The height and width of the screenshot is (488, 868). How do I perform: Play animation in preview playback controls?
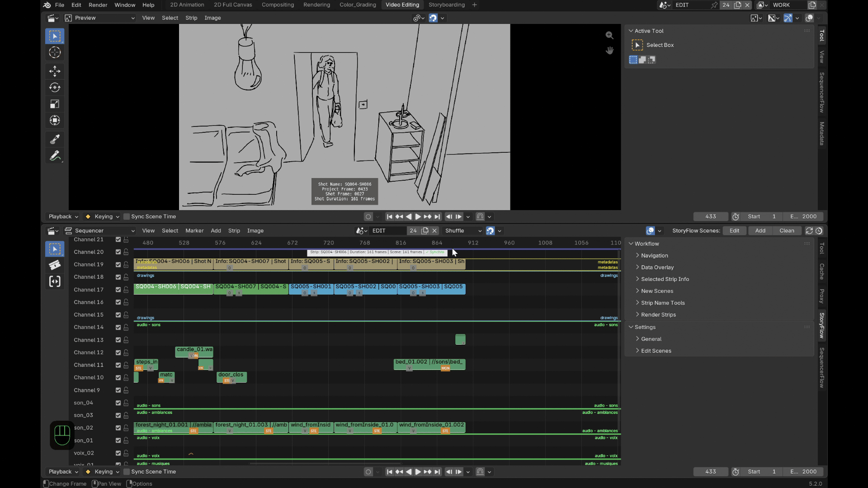pos(418,217)
